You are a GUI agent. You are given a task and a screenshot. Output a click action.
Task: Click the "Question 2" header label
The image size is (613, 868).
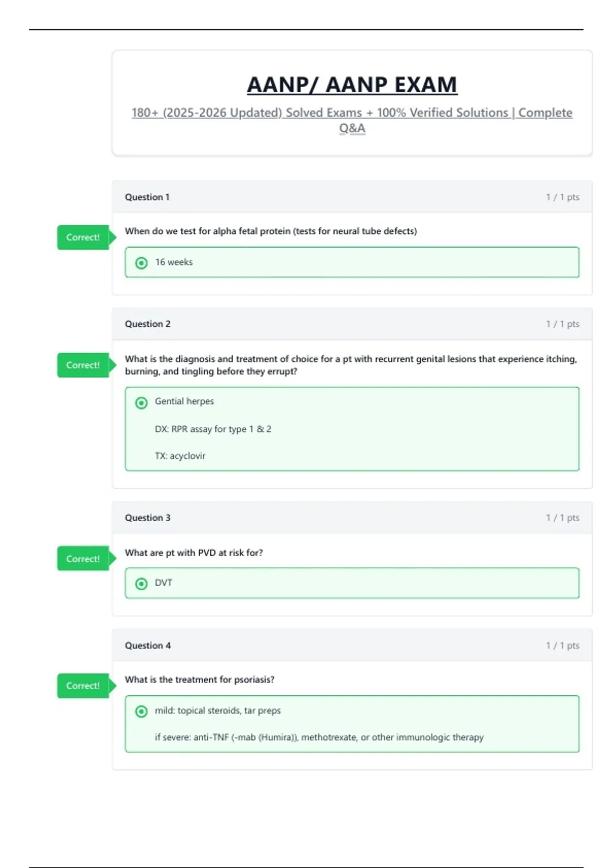[x=148, y=324]
